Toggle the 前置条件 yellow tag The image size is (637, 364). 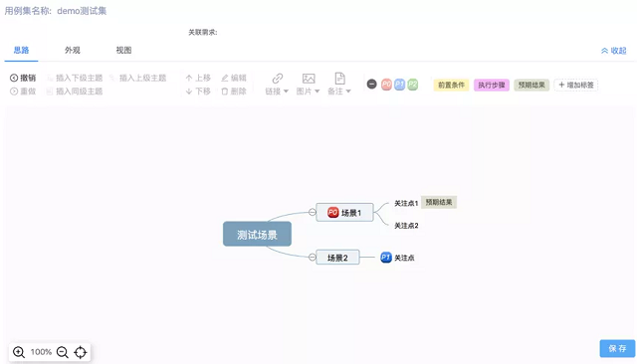click(x=451, y=85)
